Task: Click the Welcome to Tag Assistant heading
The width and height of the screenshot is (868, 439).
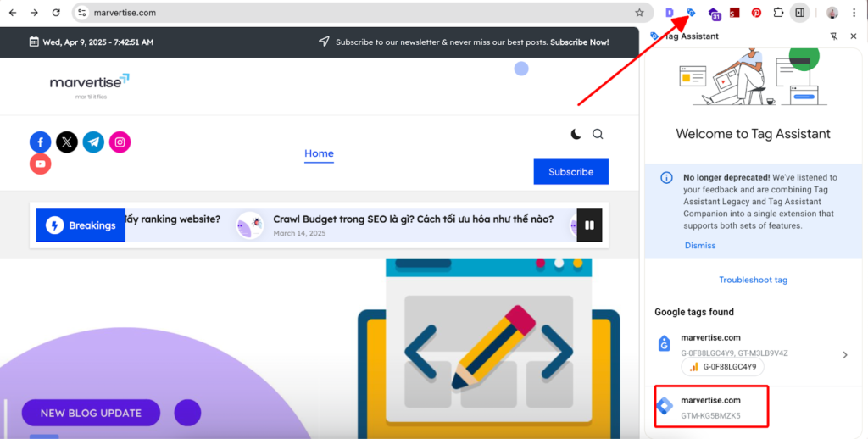Action: click(753, 134)
